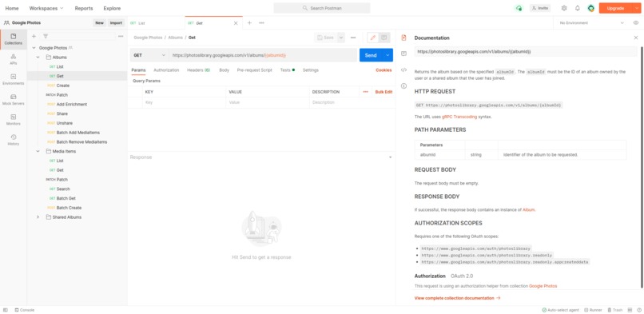Open the APIs sidebar panel
Screen dimensions: 644x314
tap(13, 59)
